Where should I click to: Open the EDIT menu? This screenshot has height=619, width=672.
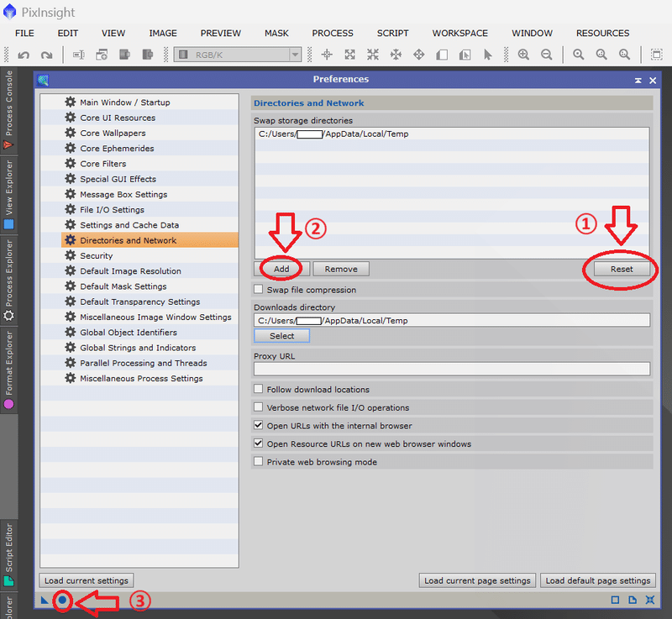pyautogui.click(x=68, y=33)
